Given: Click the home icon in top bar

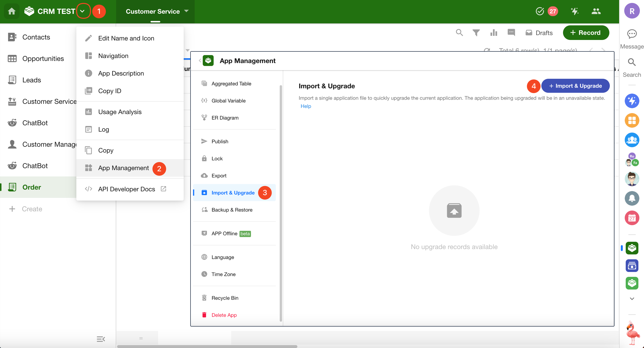Looking at the screenshot, I should [x=11, y=11].
